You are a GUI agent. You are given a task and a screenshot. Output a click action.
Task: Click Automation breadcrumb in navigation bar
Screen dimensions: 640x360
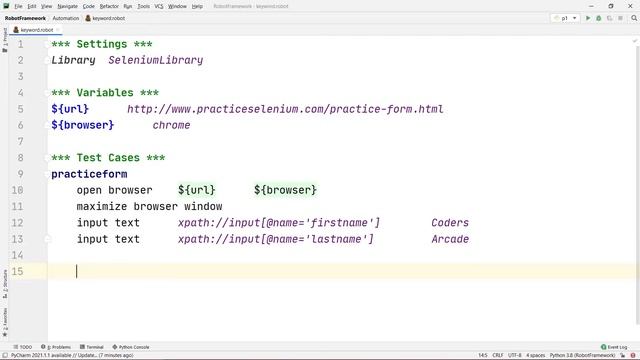66,18
